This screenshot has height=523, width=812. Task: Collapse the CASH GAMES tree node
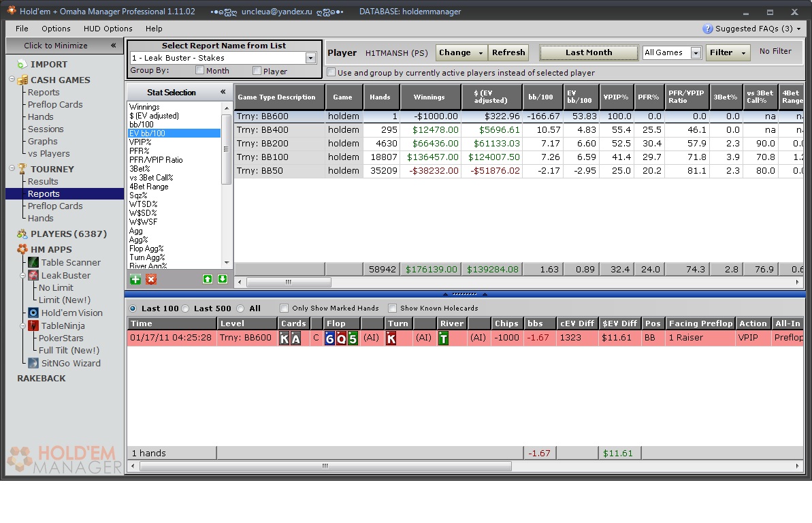[x=12, y=79]
